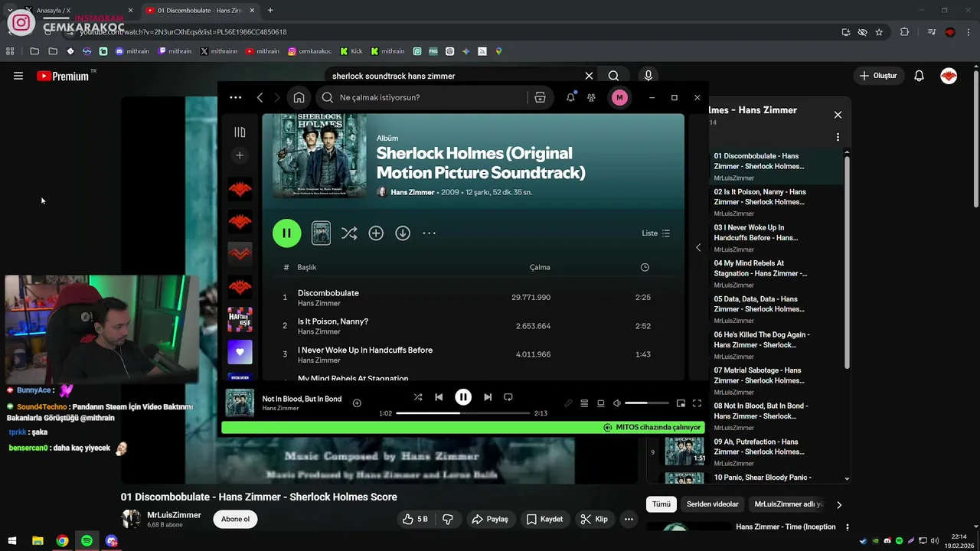Open YouTube playlist three-dot options
The height and width of the screenshot is (551, 980).
pos(838,137)
